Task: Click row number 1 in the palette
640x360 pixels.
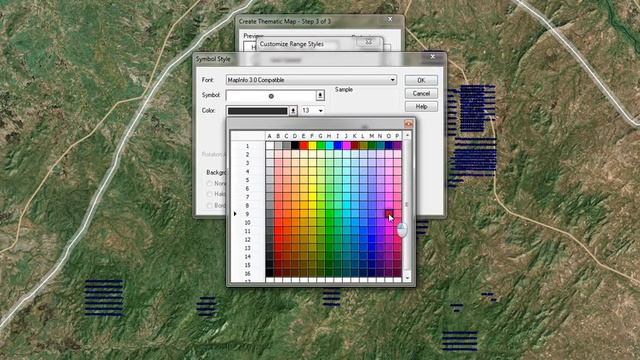Action: pos(247,146)
